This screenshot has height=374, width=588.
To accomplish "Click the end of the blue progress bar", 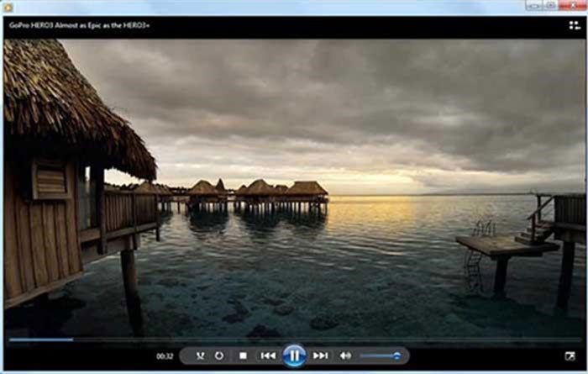I will pos(72,340).
